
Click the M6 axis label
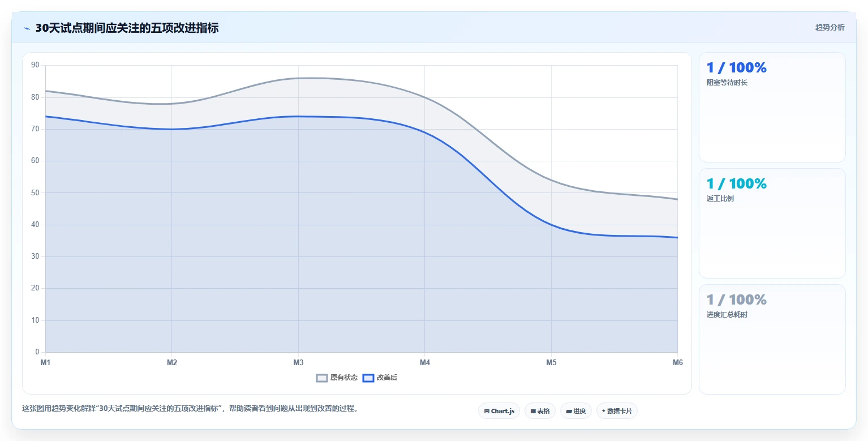[x=677, y=363]
